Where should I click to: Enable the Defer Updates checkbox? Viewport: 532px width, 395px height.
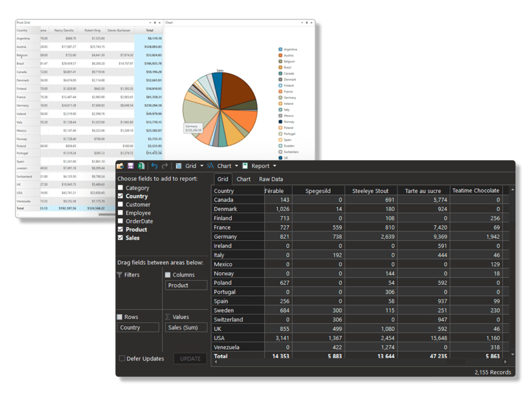tap(122, 359)
